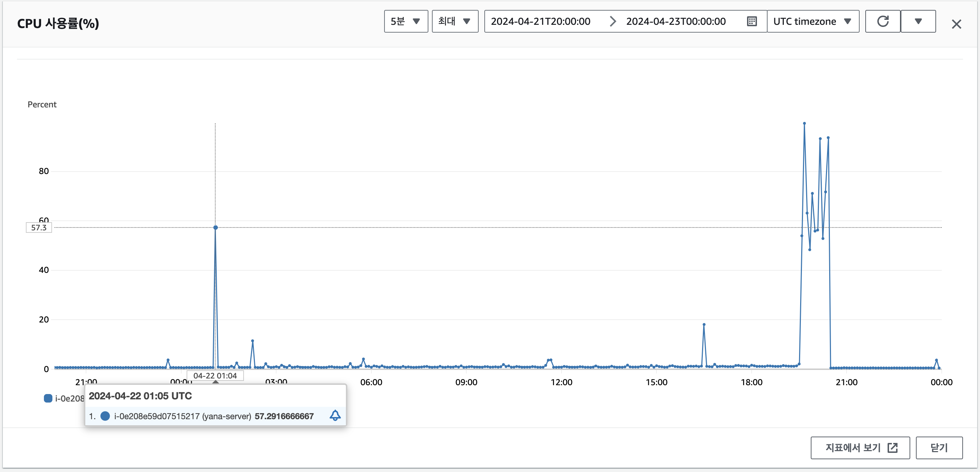This screenshot has width=980, height=472.
Task: Close the CPU usage dialog with X
Action: click(956, 24)
